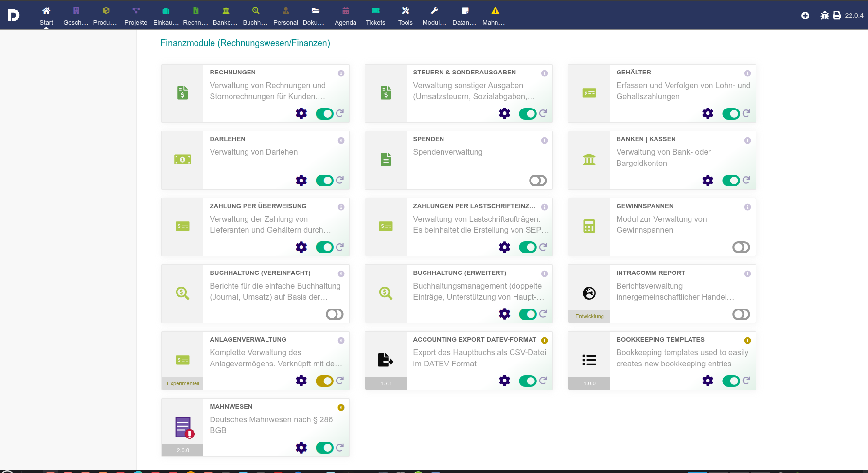Open settings gear for Rechnungen module
The width and height of the screenshot is (868, 473).
point(301,114)
